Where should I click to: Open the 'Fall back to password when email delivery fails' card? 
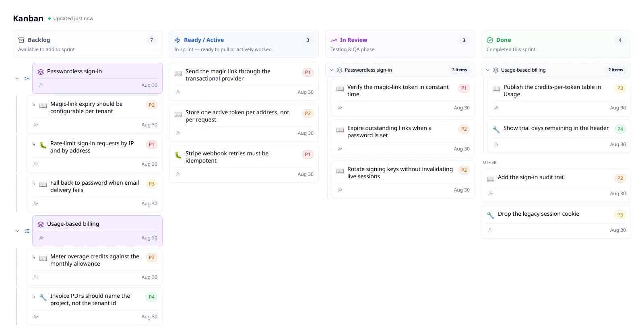coord(95,193)
